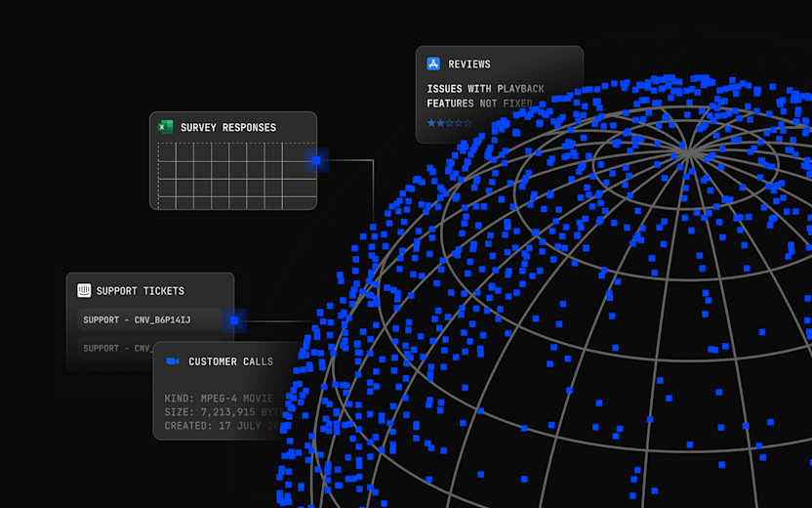Click the SUPPORT TICKETS heading

(x=141, y=291)
